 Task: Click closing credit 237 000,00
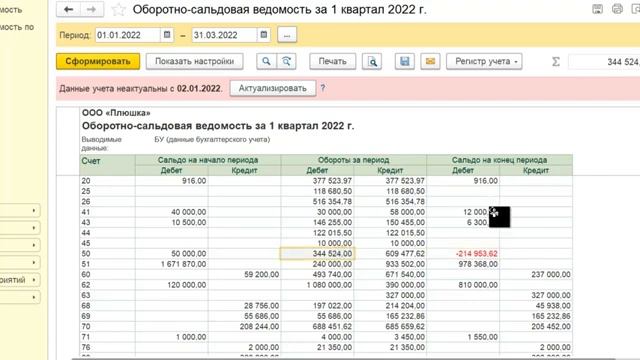pyautogui.click(x=551, y=274)
